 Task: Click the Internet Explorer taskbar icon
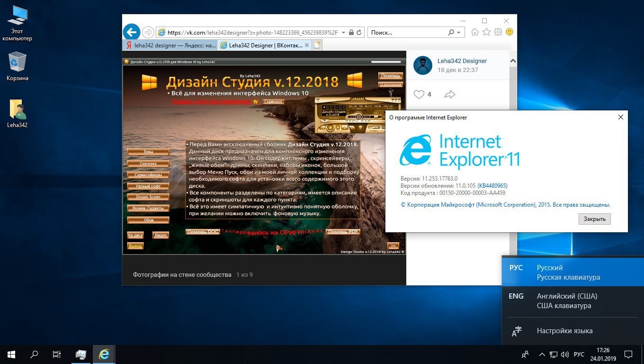point(104,354)
